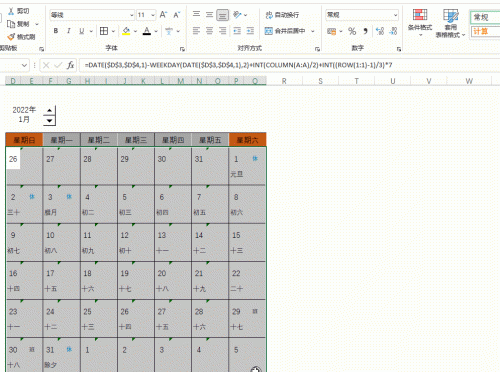This screenshot has width=500, height=372.
Task: Toggle the wrap text option
Action: pos(282,15)
